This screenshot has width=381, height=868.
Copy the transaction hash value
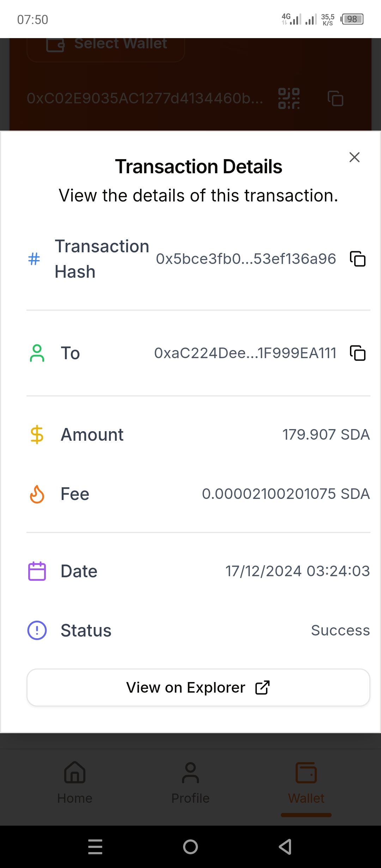pos(357,259)
